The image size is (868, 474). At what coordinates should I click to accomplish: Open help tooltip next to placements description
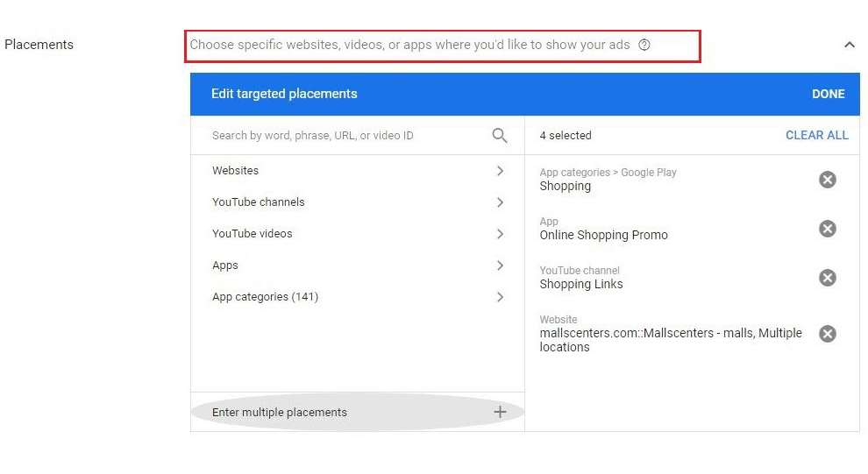(644, 45)
